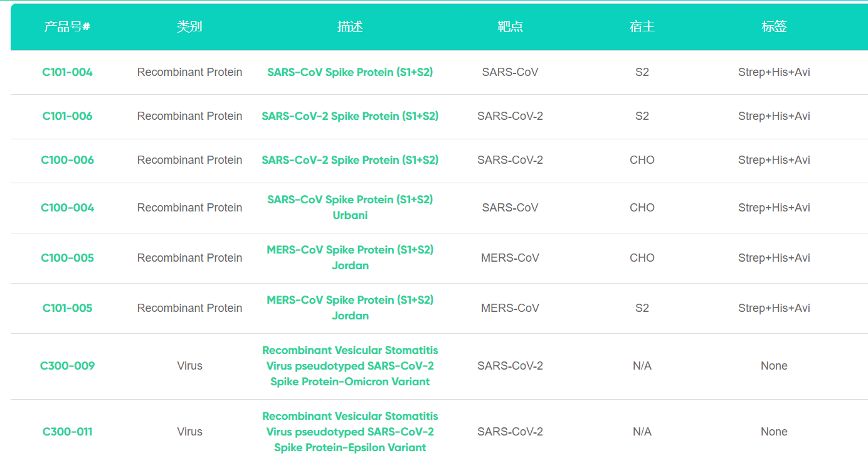
Task: Click the 靶点 column header
Action: click(x=510, y=27)
